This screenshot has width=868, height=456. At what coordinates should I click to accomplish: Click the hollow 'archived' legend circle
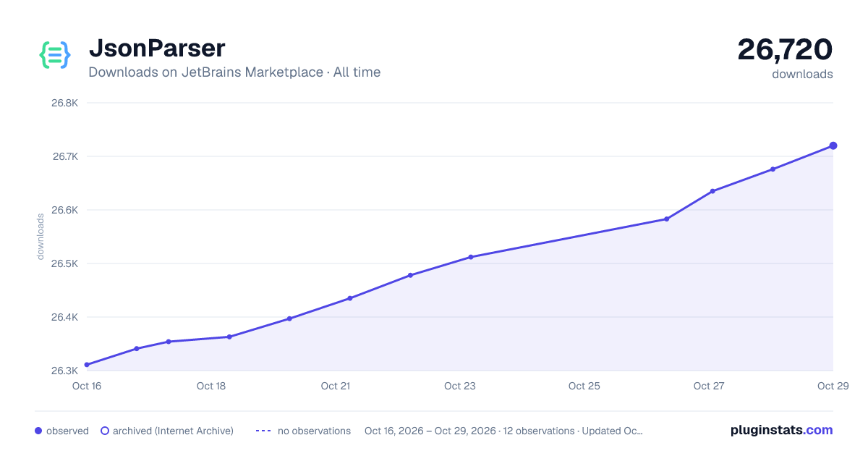coord(105,431)
